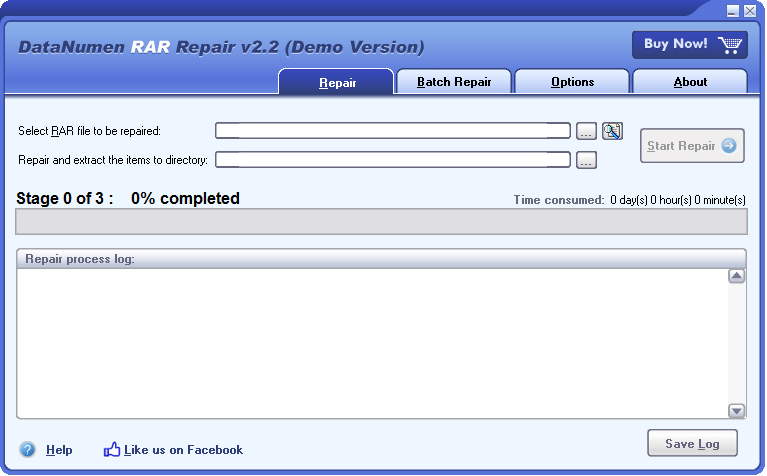
Task: Click the Facebook thumbs-up icon
Action: click(x=112, y=449)
